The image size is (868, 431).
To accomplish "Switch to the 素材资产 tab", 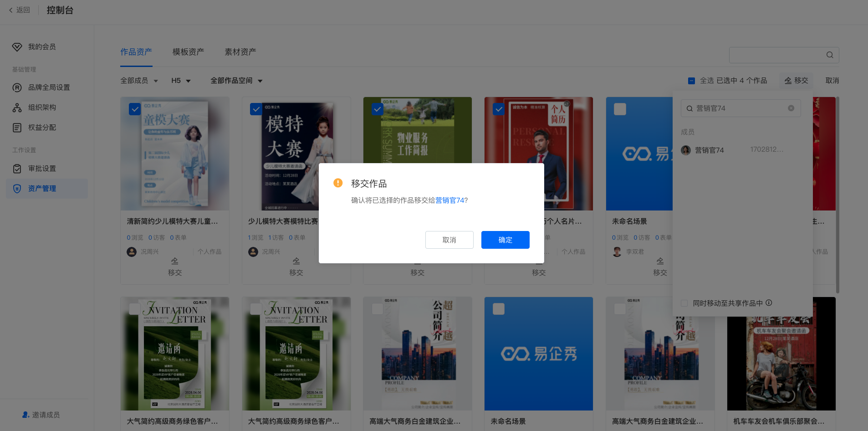I will (x=240, y=52).
